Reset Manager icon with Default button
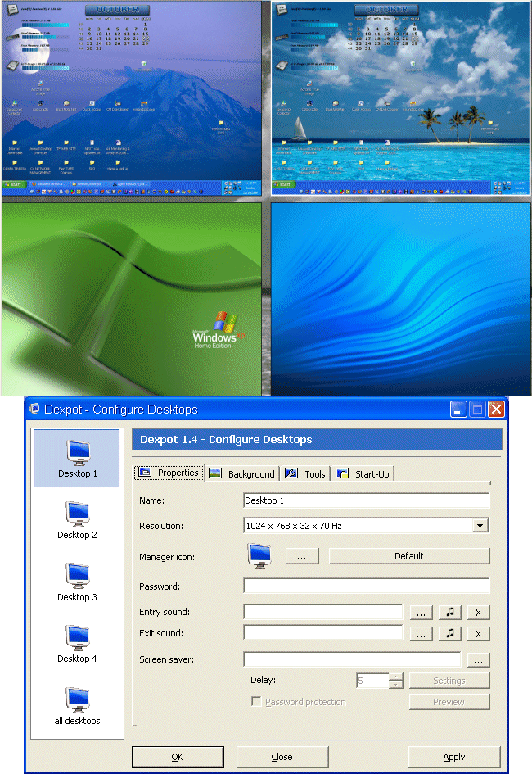The image size is (532, 774). pyautogui.click(x=409, y=556)
